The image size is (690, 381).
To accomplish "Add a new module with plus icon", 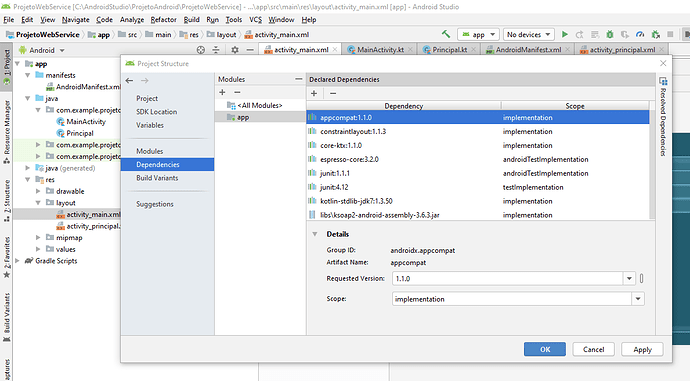I will 222,92.
